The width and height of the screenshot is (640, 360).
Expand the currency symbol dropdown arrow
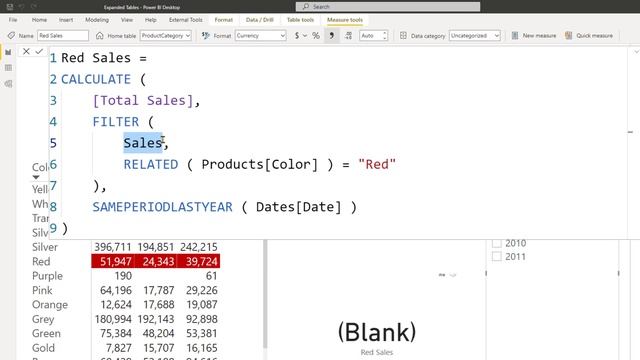click(305, 36)
